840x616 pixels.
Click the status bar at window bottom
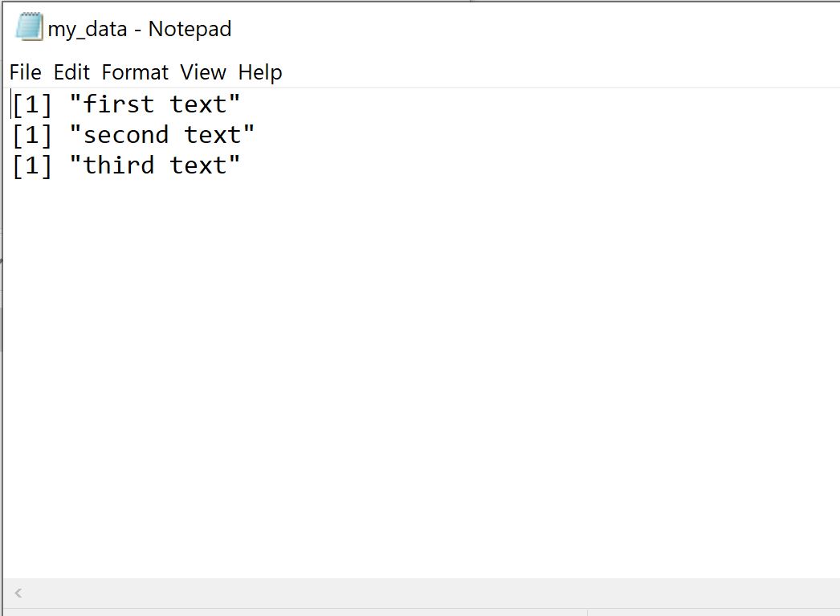pyautogui.click(x=421, y=612)
